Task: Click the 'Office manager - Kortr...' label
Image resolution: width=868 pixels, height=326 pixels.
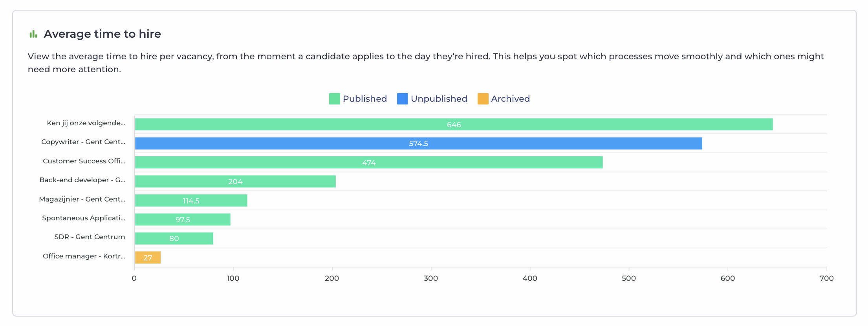Action: [84, 256]
